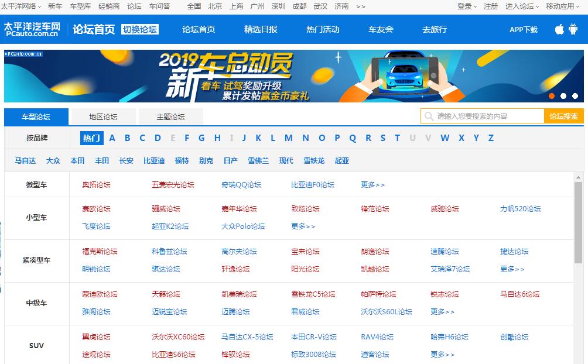Open 论坛首页 in the blue navigation menu

point(199,29)
